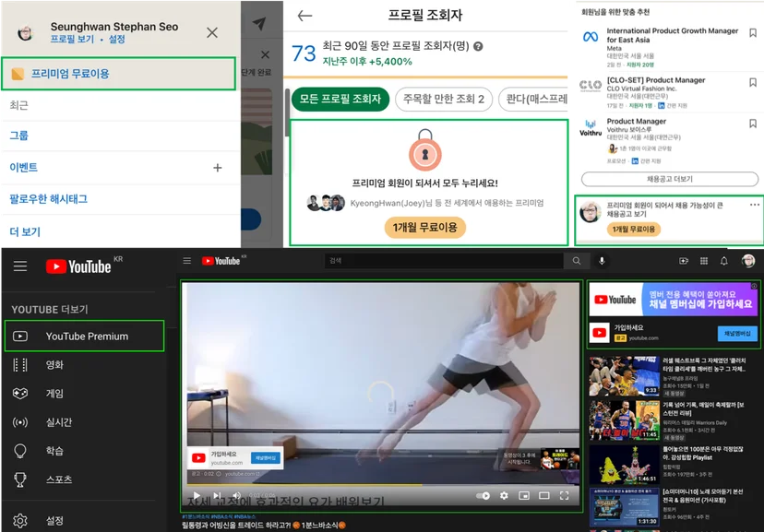
Task: Switch to theater mode
Action: [543, 495]
